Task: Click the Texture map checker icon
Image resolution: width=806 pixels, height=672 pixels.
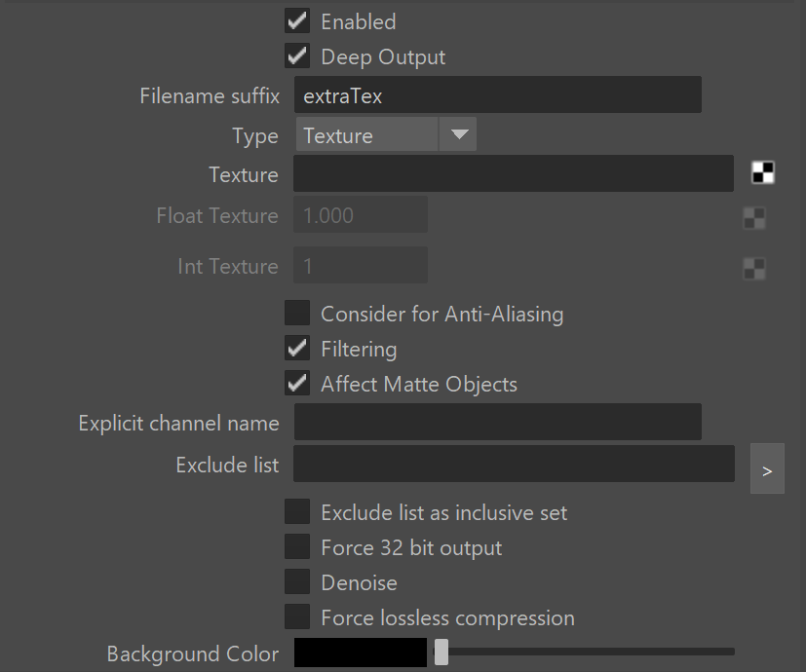Action: click(763, 172)
